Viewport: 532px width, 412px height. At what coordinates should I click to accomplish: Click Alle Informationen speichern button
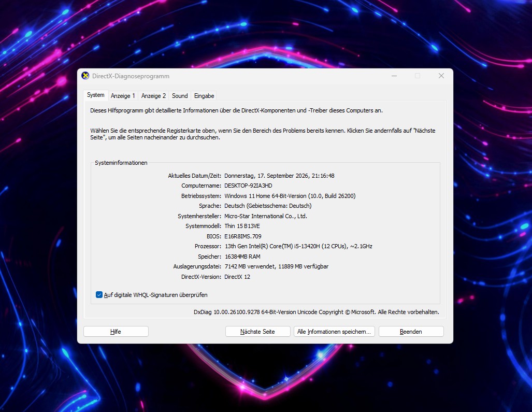(x=334, y=332)
